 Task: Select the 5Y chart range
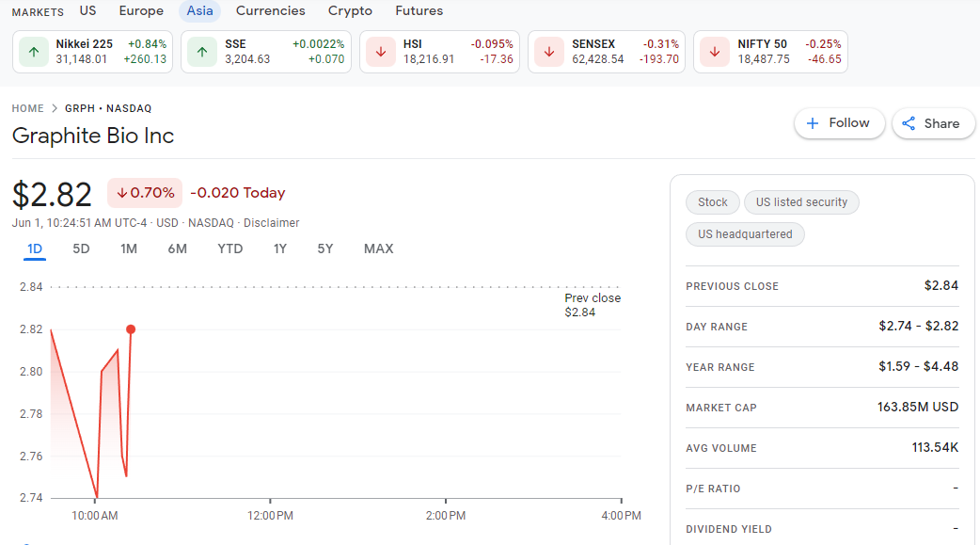325,249
